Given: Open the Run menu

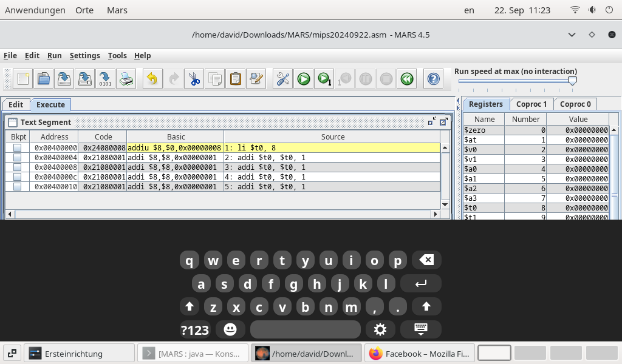Looking at the screenshot, I should pyautogui.click(x=54, y=55).
